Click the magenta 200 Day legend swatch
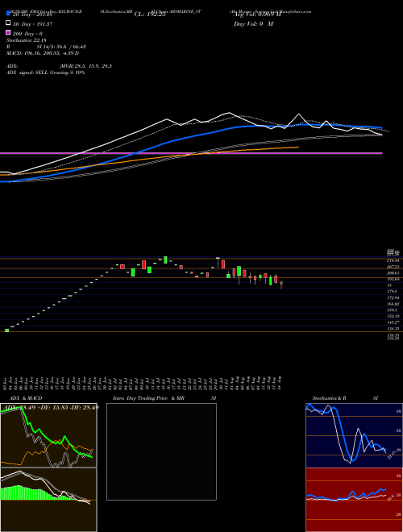The image size is (403, 532). 8,33
